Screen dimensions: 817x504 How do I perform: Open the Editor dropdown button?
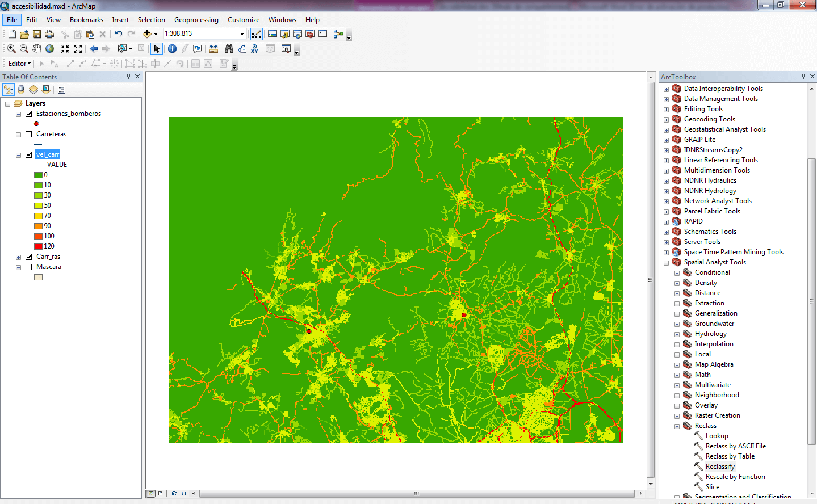tap(19, 64)
